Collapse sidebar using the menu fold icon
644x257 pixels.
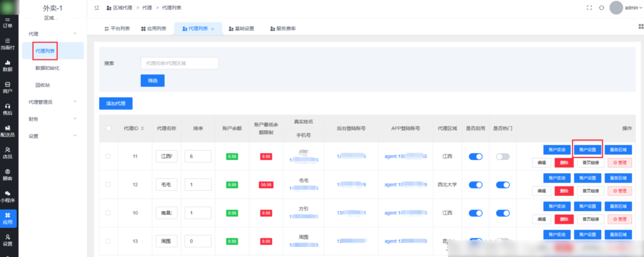tap(96, 8)
